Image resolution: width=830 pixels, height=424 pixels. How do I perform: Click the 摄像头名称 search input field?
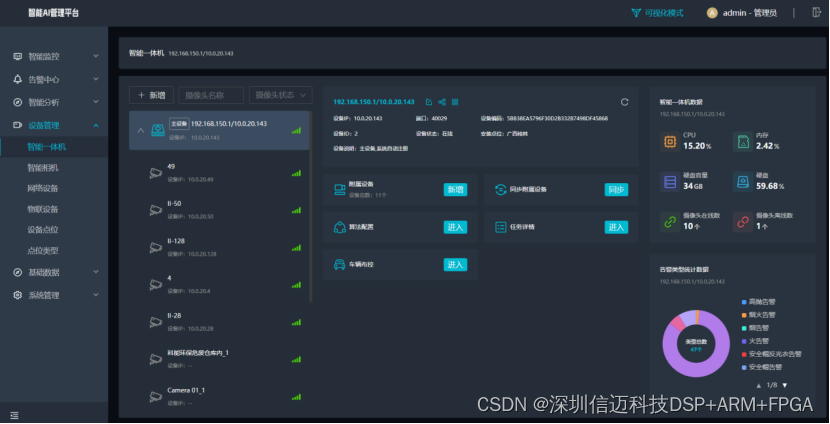pos(211,95)
